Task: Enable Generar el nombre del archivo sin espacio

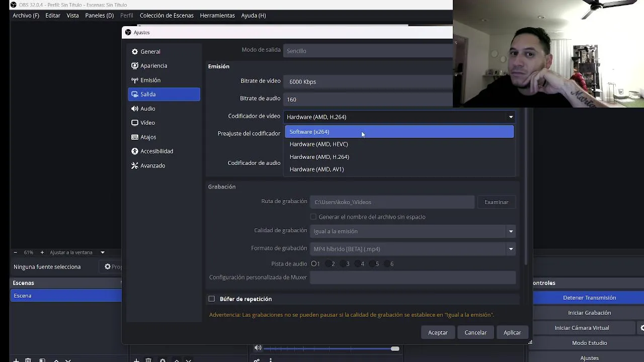Action: [x=313, y=217]
